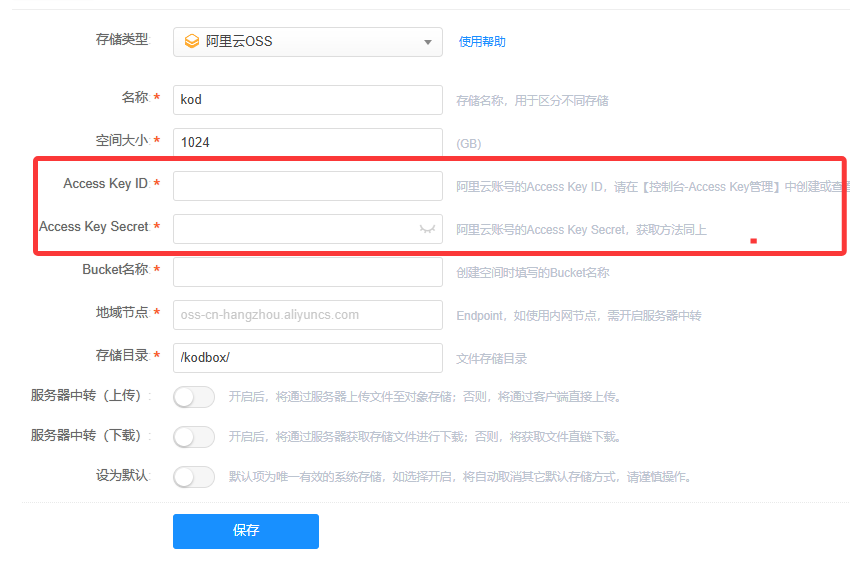Screen dimensions: 850x570
Task: Click the 空间大小 field containing 1024
Action: pyautogui.click(x=307, y=142)
